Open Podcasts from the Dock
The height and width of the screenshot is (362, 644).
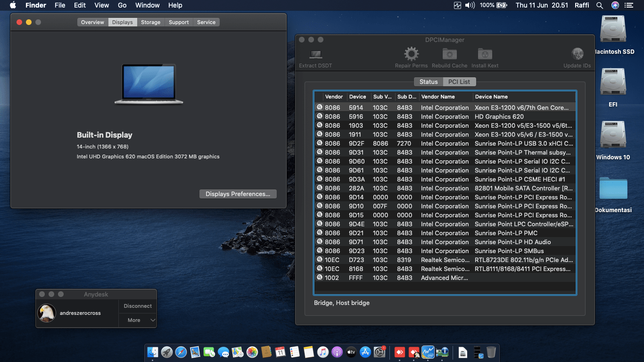[x=337, y=352]
